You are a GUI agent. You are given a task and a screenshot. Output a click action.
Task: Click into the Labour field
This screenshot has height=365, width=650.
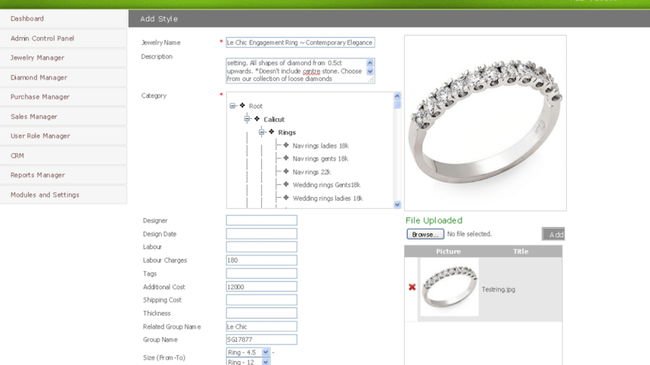(x=262, y=247)
